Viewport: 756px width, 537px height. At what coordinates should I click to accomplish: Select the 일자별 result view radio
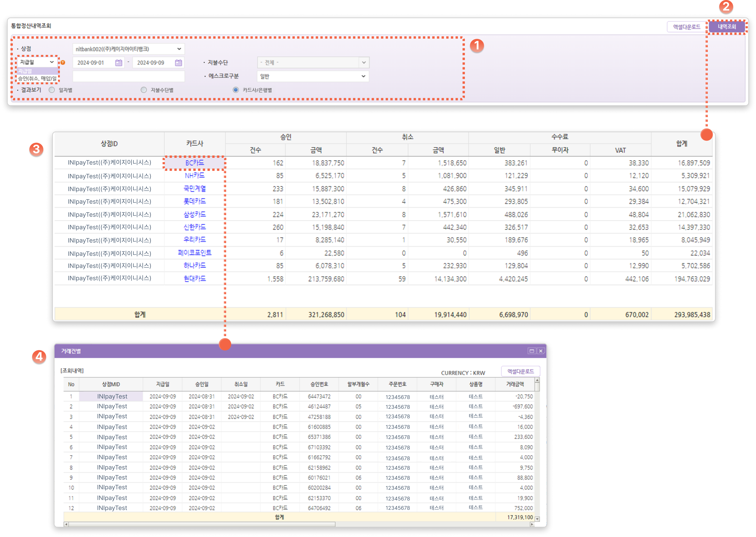[x=52, y=90]
